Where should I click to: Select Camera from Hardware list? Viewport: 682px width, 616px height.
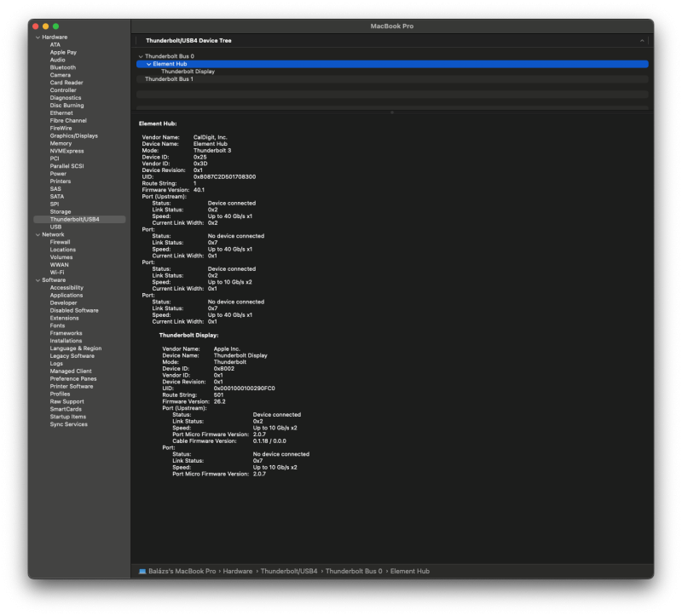60,75
